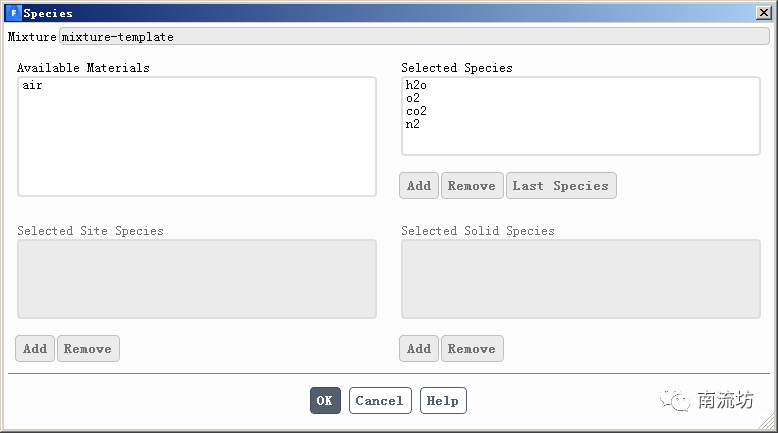This screenshot has height=433, width=778.
Task: Click Remove under Selected Solid Species
Action: point(471,349)
